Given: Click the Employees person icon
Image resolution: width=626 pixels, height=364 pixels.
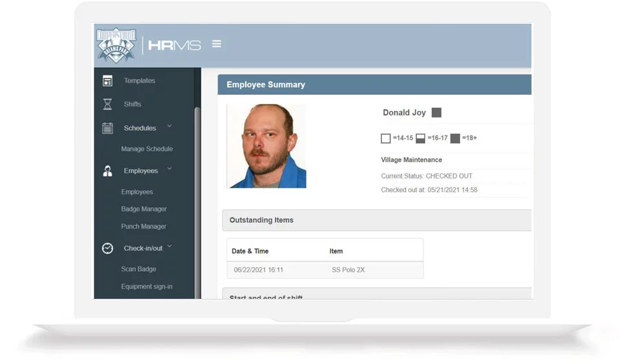Looking at the screenshot, I should tap(107, 171).
